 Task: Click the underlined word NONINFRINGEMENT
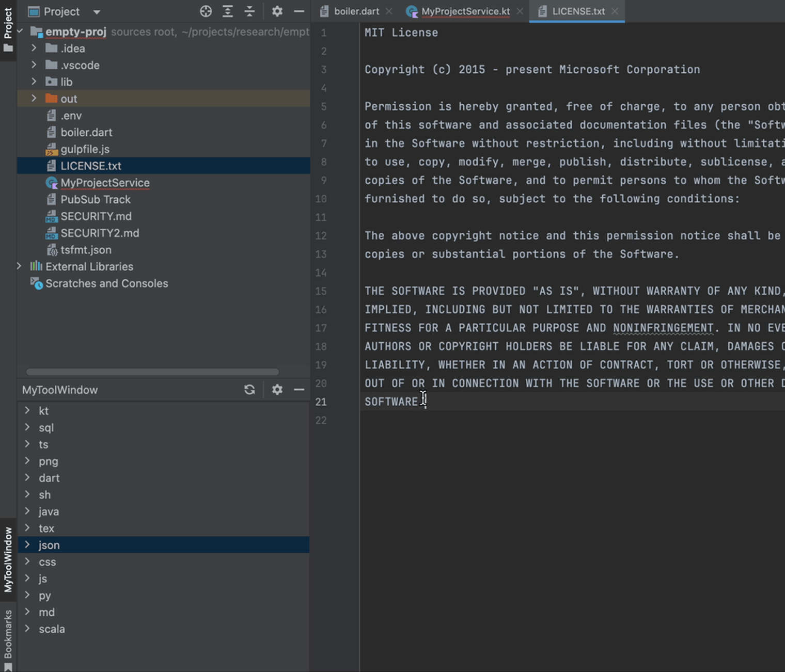663,328
